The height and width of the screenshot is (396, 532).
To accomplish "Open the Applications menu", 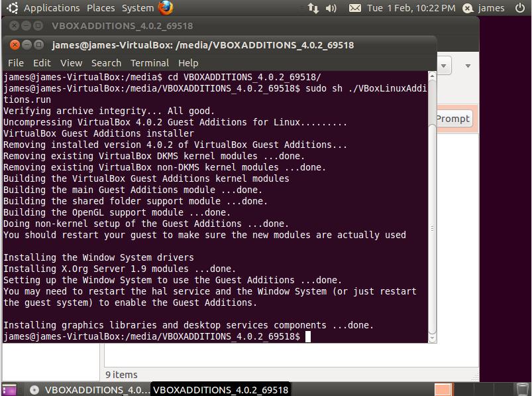I will tap(51, 8).
